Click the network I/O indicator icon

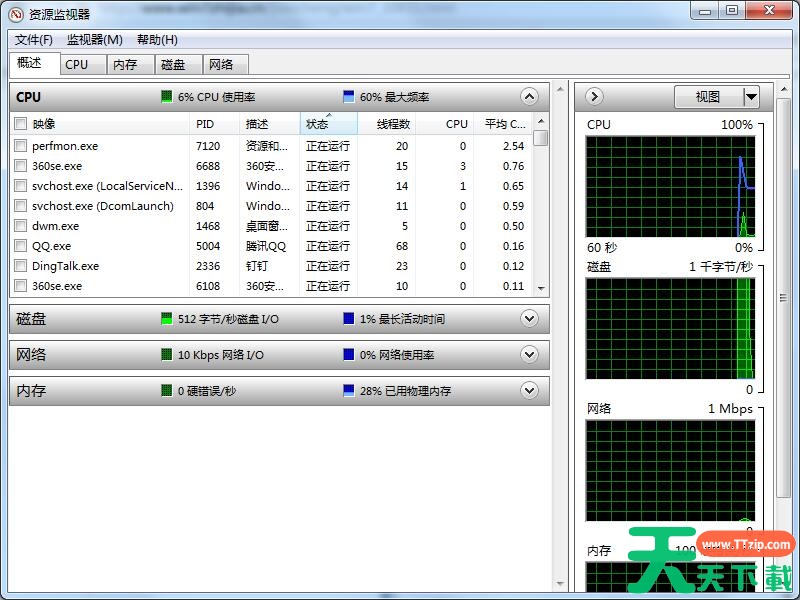167,354
